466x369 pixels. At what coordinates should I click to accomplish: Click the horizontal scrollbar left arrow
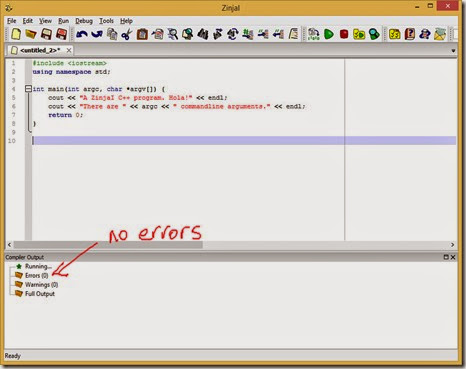click(x=9, y=245)
